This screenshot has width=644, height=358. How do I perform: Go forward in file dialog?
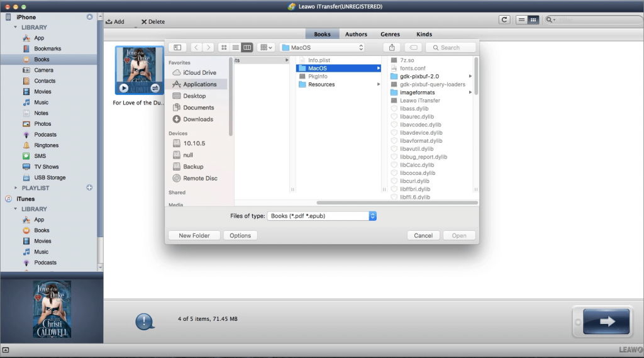point(208,48)
